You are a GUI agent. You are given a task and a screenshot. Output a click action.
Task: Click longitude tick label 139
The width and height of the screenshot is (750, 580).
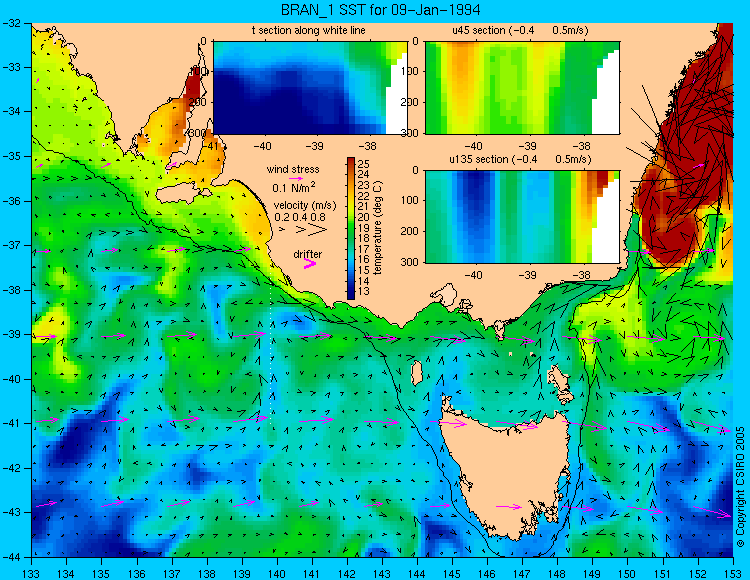tap(242, 573)
